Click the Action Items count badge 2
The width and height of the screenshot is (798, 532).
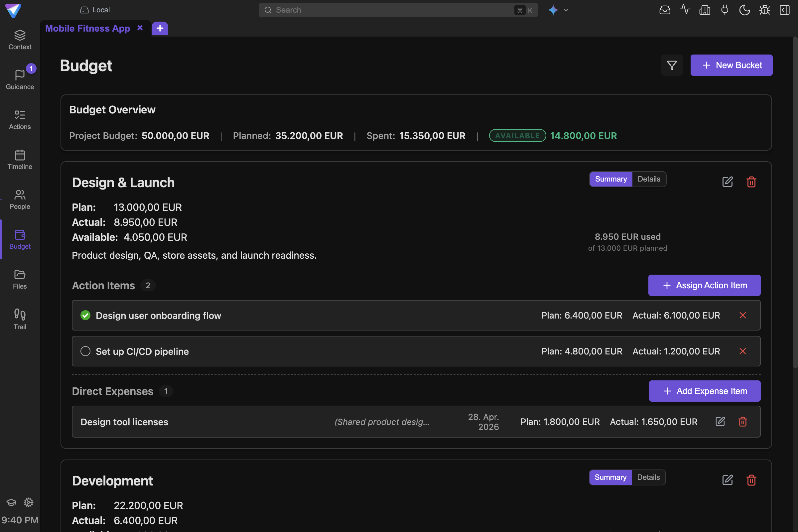pyautogui.click(x=148, y=285)
